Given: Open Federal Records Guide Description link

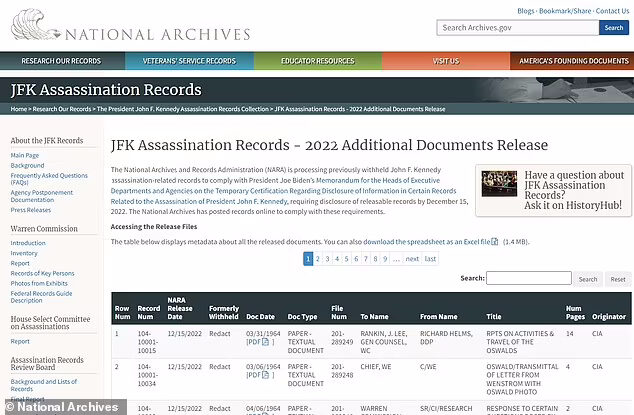Looking at the screenshot, I should (x=41, y=297).
